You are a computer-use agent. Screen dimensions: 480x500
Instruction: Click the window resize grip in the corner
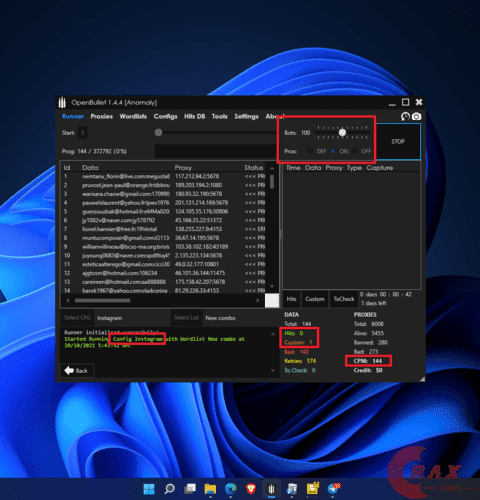click(x=422, y=379)
